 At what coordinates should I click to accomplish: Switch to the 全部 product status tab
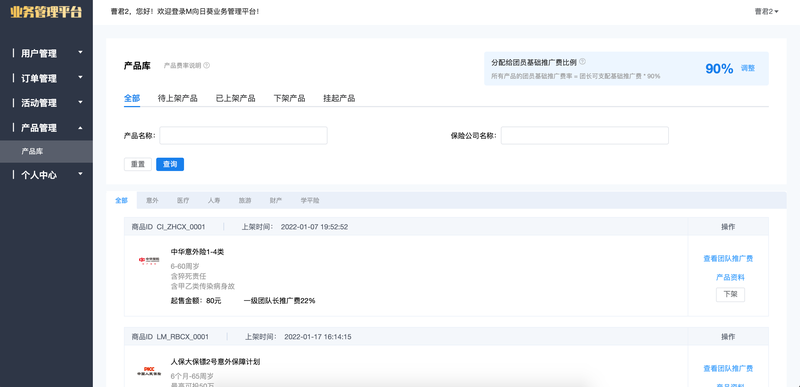pyautogui.click(x=132, y=98)
